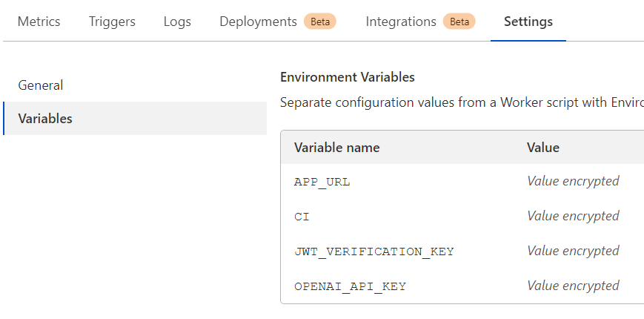Click the Beta badge beside Integrations
Screen dimensions: 644x319
point(459,22)
